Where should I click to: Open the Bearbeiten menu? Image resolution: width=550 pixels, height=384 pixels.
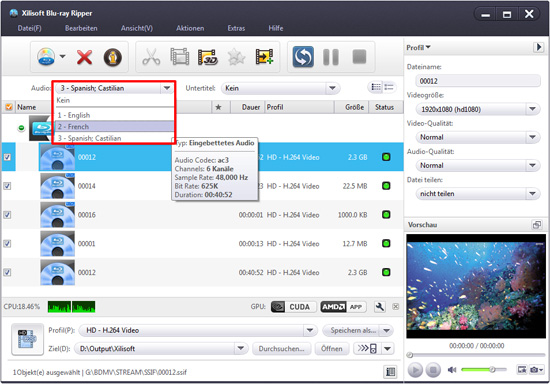[x=81, y=28]
